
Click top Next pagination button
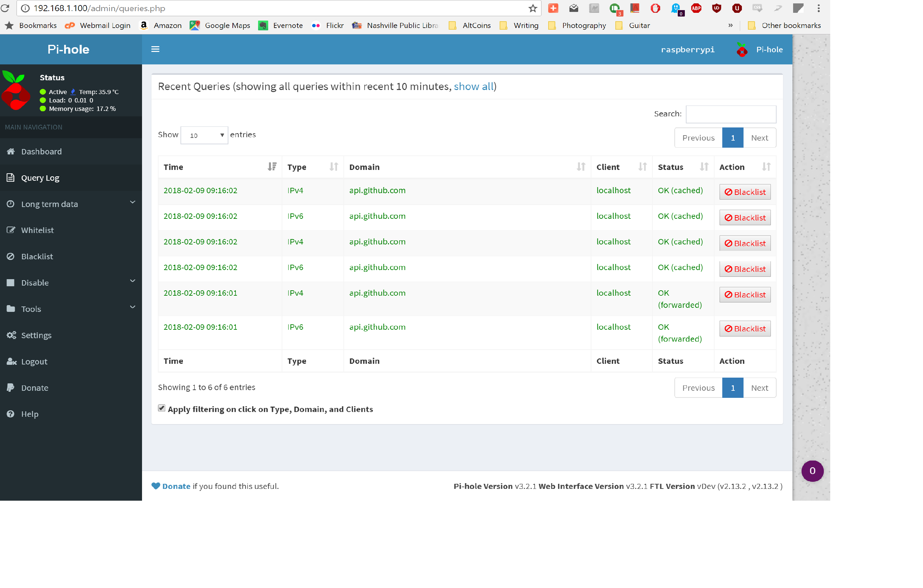coord(759,138)
